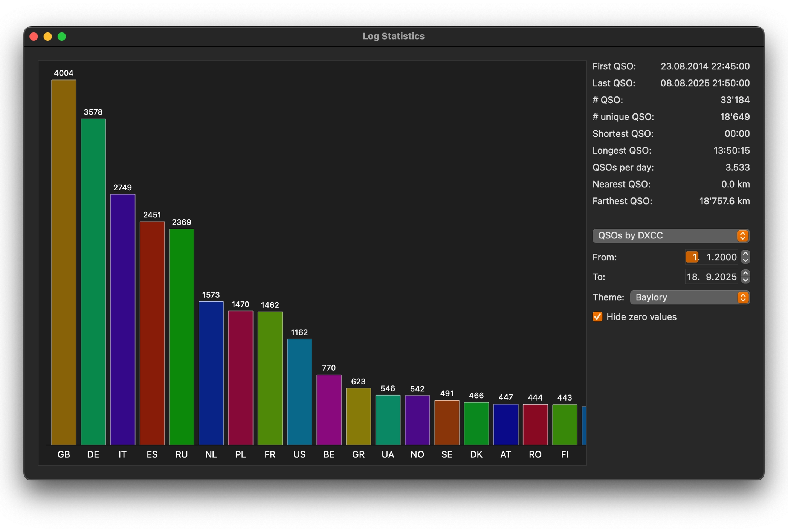This screenshot has height=532, width=788.
Task: Click the # QSO value 33'184
Action: [735, 100]
